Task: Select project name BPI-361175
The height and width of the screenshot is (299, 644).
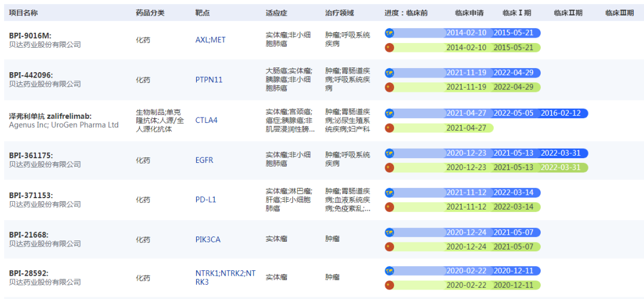Action: click(31, 156)
